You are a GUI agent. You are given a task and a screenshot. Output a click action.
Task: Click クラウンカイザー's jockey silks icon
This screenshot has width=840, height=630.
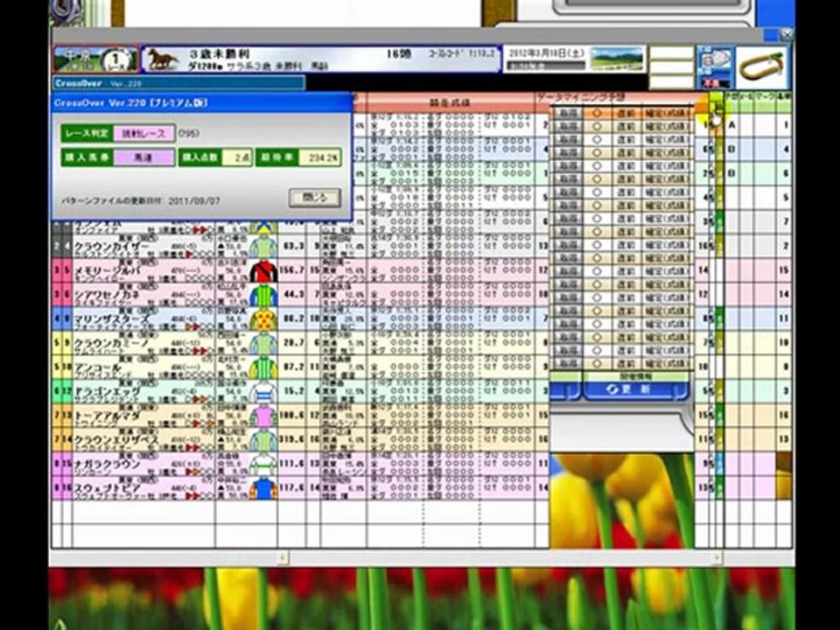263,247
